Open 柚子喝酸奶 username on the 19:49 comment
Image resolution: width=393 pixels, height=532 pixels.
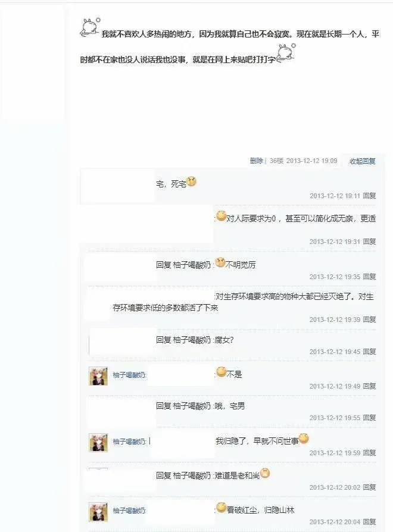click(129, 375)
